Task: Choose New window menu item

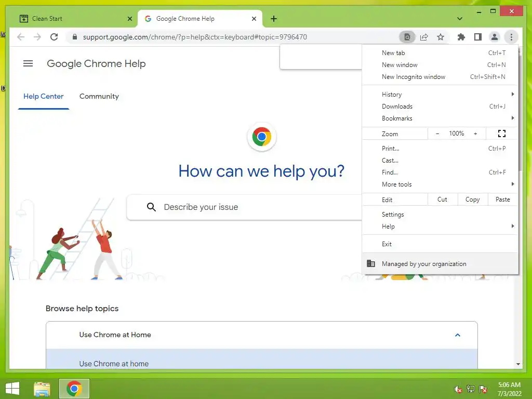Action: point(440,65)
